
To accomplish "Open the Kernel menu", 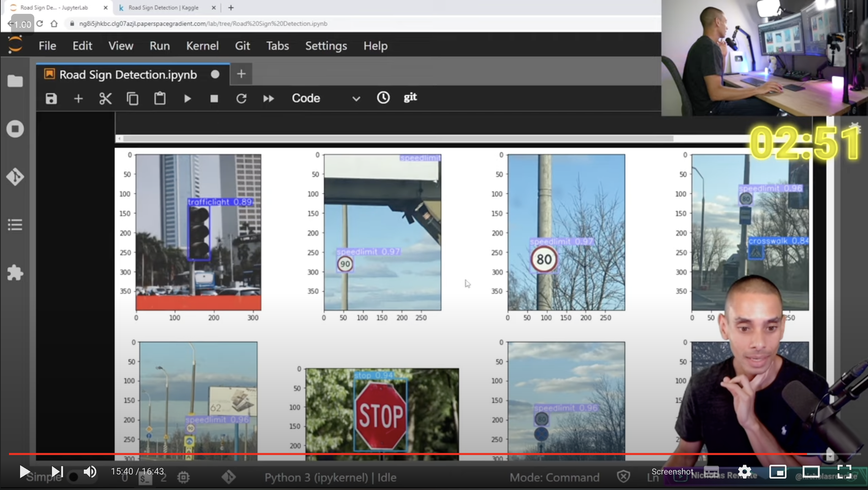I will tap(202, 46).
